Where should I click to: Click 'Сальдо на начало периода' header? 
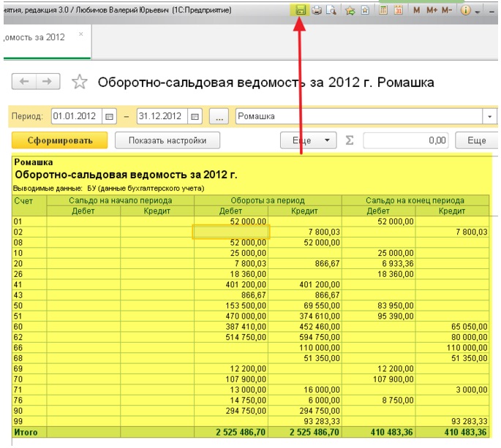coord(121,200)
